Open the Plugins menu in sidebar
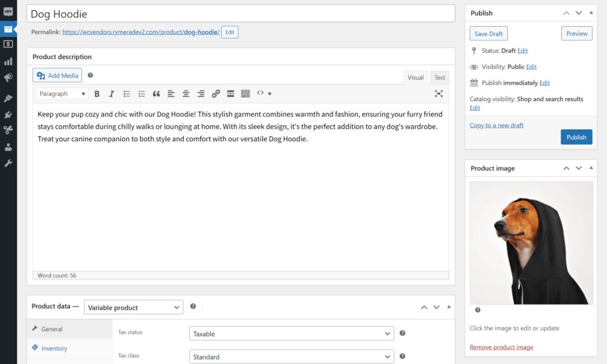Viewport: 607px width, 364px height. 8,114
